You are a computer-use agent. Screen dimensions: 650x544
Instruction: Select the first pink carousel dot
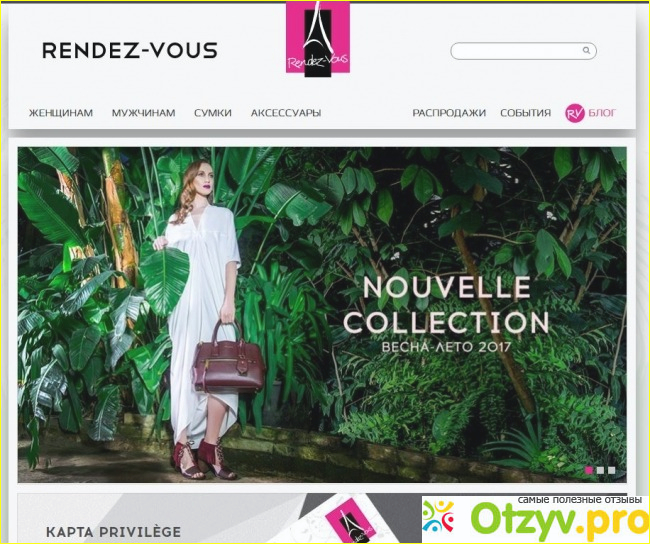pos(588,470)
